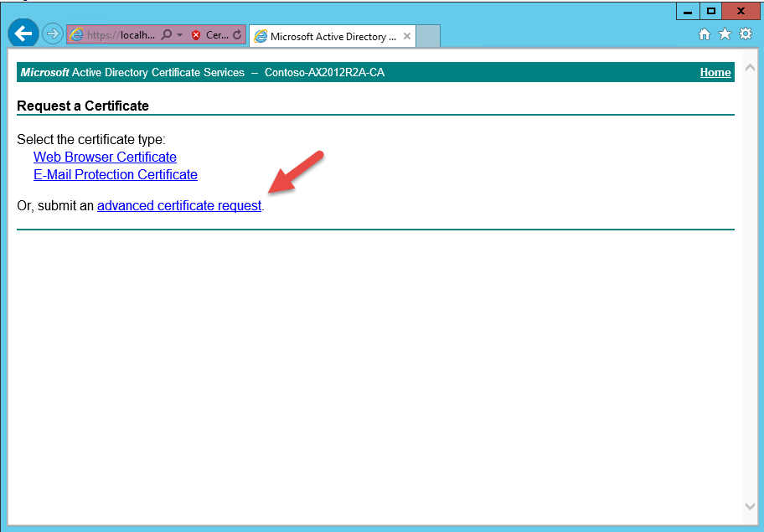Click the browser Home house icon
764x532 pixels.
click(704, 34)
